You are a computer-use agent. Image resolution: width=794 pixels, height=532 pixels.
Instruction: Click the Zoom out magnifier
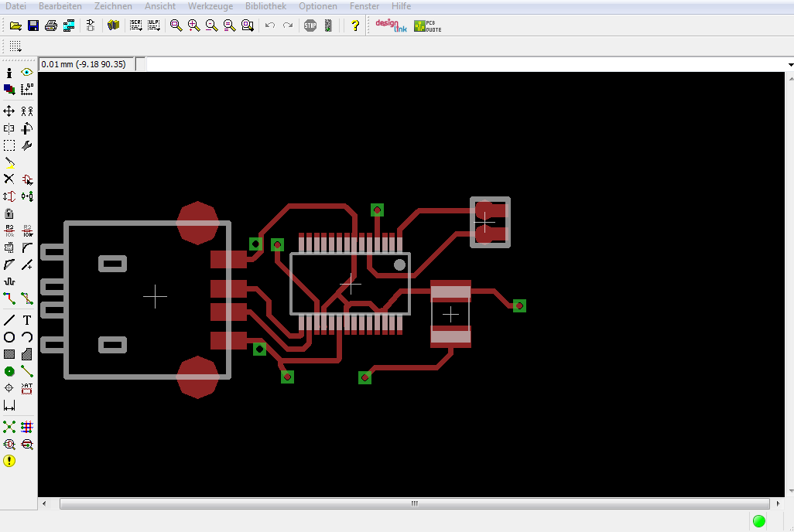click(x=212, y=26)
